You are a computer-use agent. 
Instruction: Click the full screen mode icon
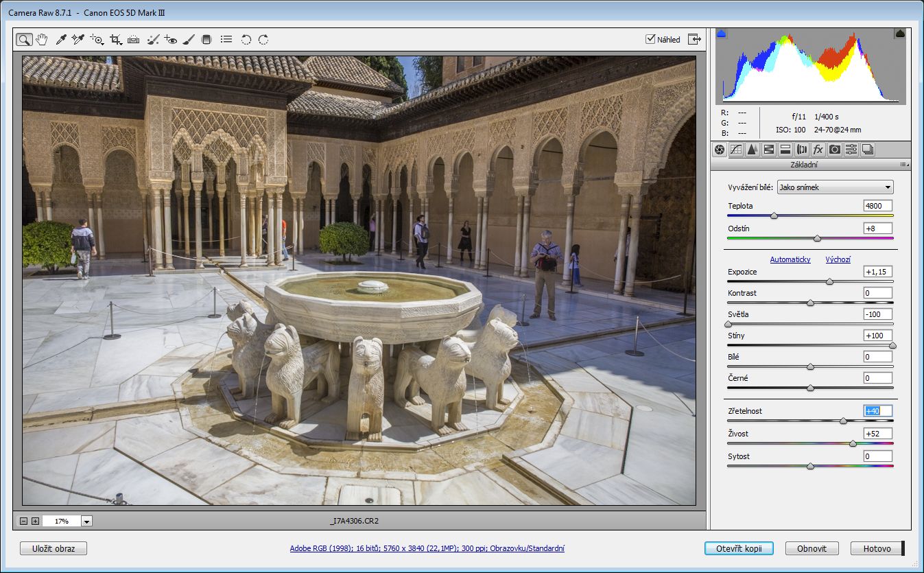(x=696, y=39)
